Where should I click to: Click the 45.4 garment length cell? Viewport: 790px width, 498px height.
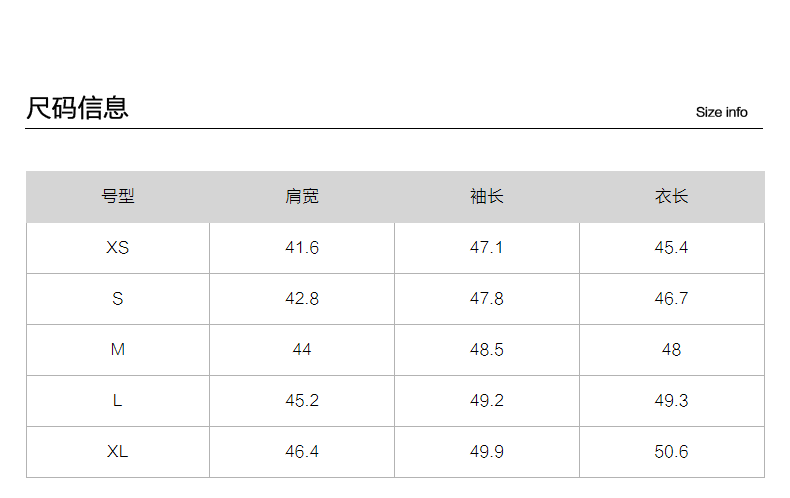tap(672, 247)
